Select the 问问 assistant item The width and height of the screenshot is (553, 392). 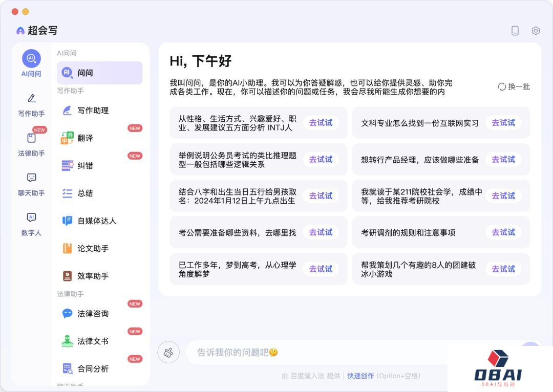pos(100,73)
